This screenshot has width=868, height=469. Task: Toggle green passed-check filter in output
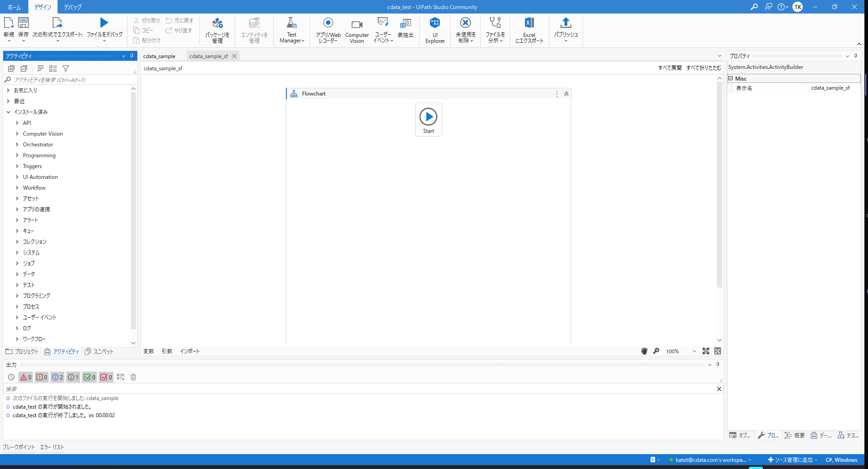point(90,377)
